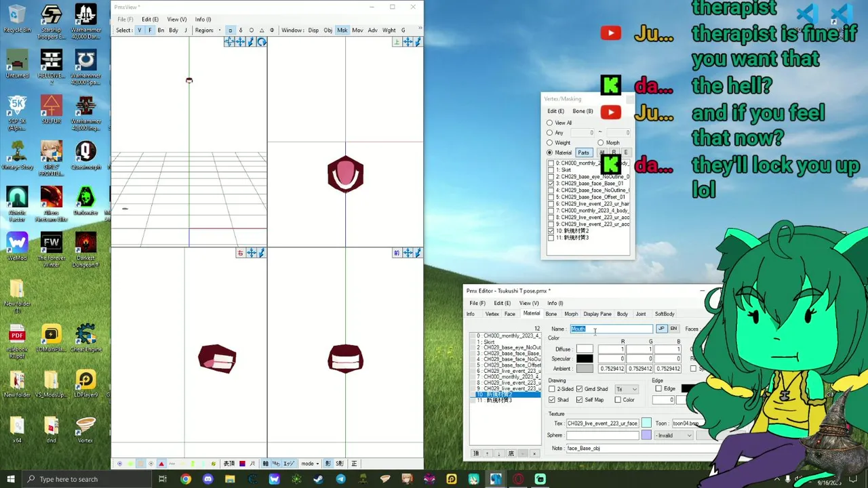Click the rotate view icon in top-left viewport
868x488 pixels.
(261, 42)
